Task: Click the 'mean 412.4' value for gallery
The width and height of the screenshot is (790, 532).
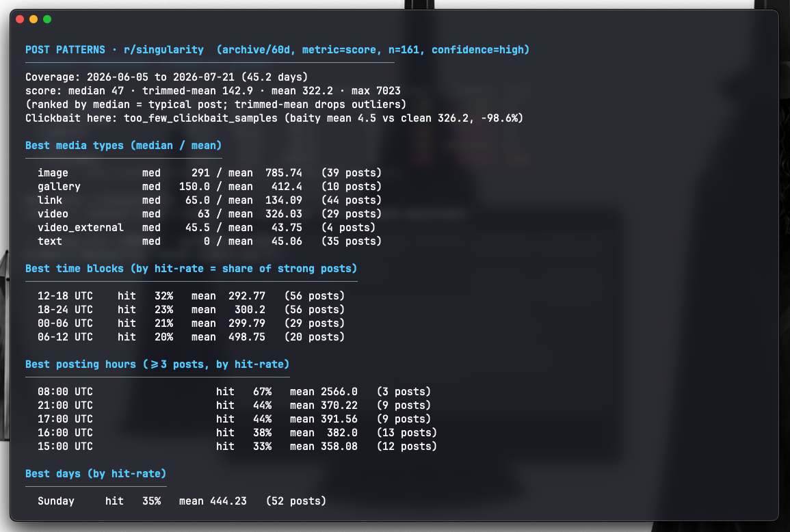Action: pyautogui.click(x=265, y=187)
